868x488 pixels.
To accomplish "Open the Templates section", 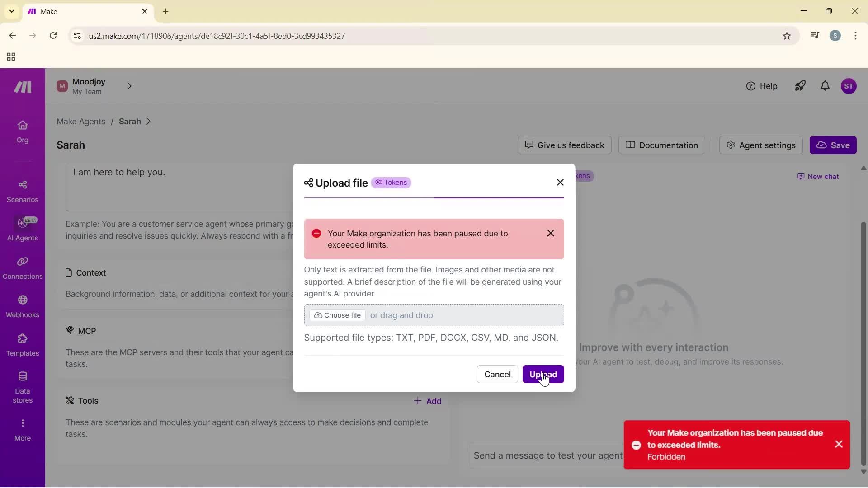I will 22,345.
